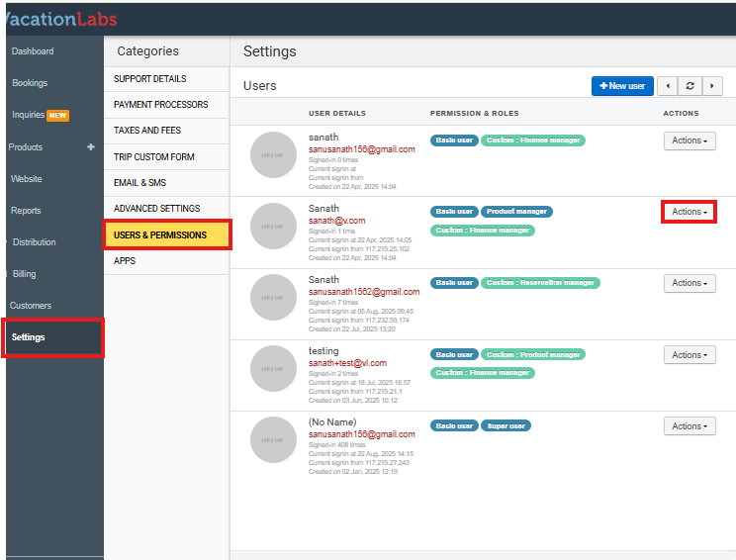Go to Bookings in the sidebar
This screenshot has height=560, width=736.
(30, 83)
